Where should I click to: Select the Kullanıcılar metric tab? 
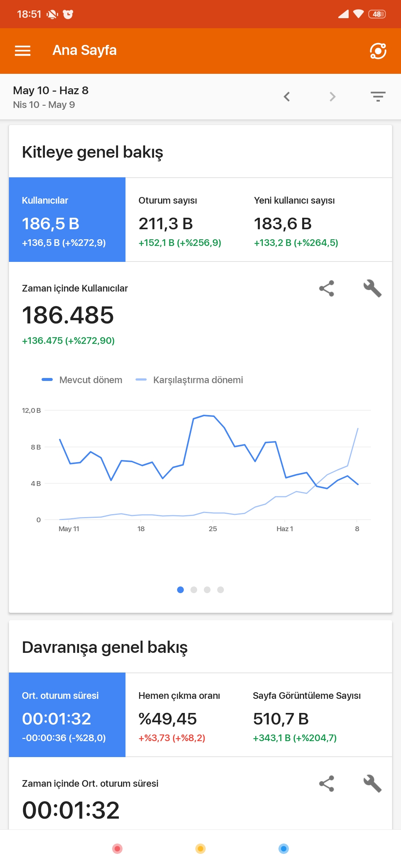click(67, 220)
